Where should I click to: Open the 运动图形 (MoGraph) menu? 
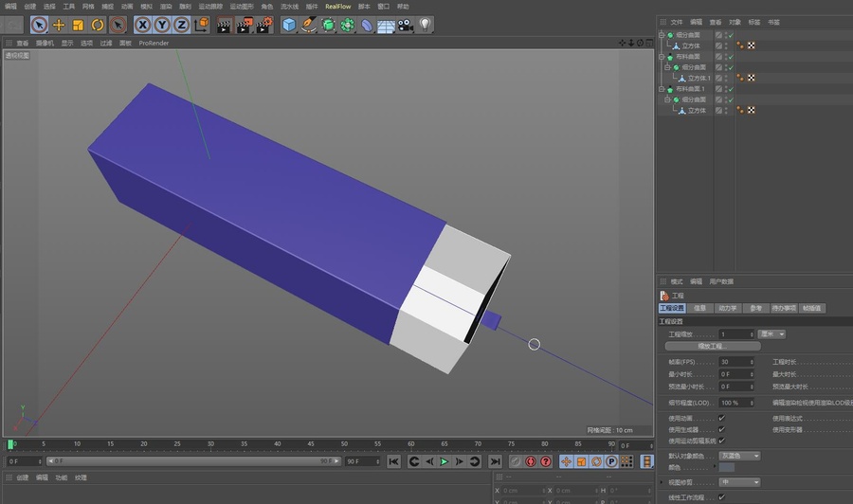pos(242,7)
